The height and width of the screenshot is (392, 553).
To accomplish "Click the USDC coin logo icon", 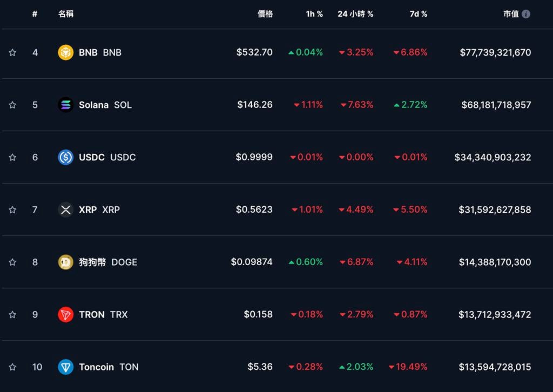I will click(65, 157).
